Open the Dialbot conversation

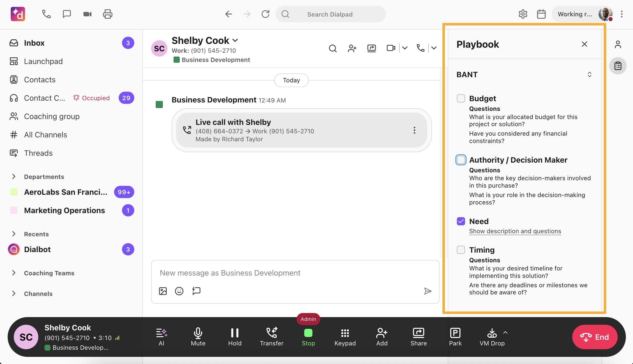pyautogui.click(x=71, y=249)
